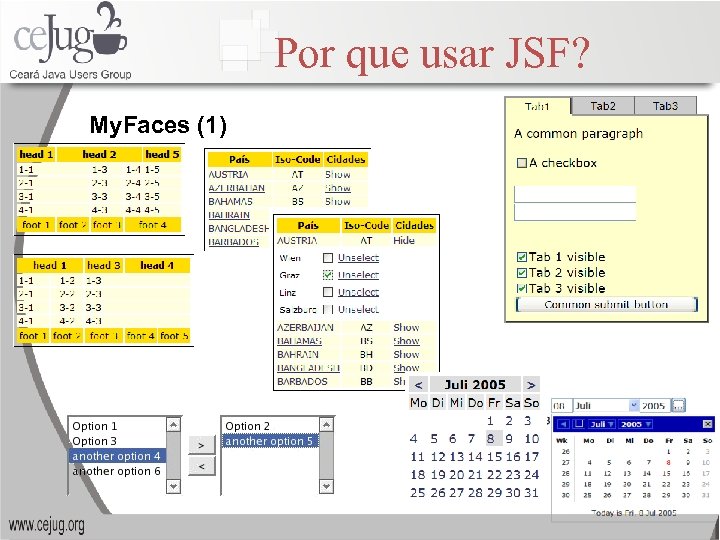Check the Salzburg city checkbox
720x540 pixels.
pyautogui.click(x=327, y=309)
